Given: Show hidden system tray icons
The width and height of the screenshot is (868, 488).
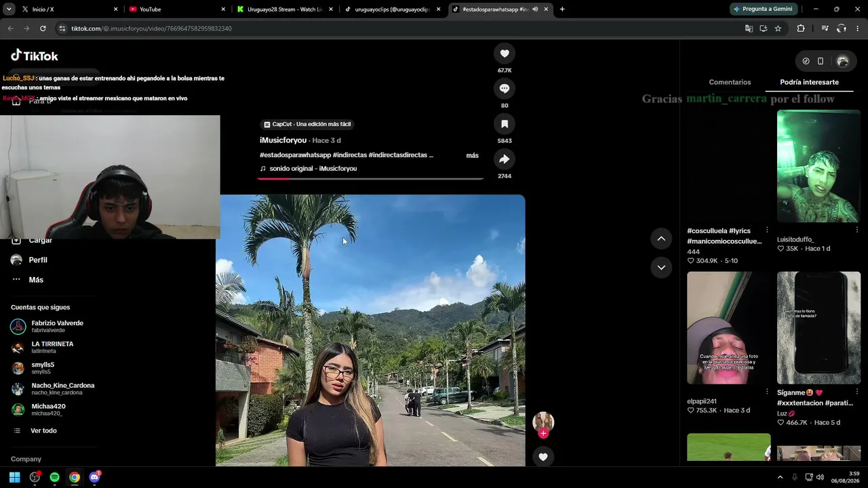Looking at the screenshot, I should pos(780,477).
